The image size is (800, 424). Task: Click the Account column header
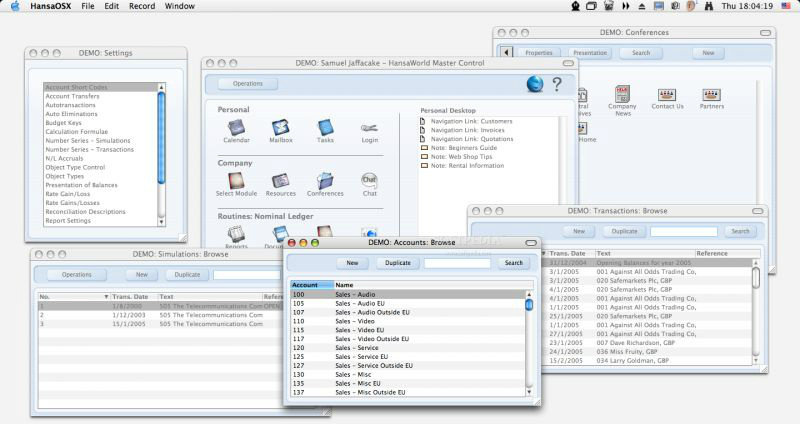312,285
